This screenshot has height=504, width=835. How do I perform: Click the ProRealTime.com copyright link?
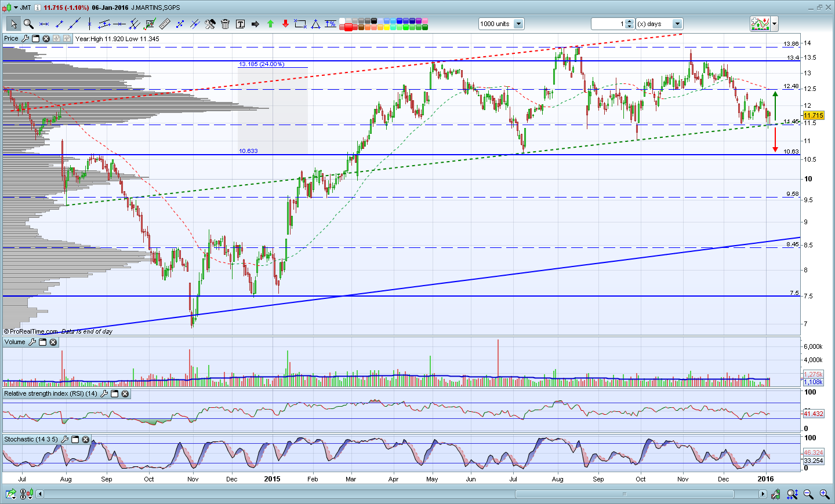tap(31, 331)
